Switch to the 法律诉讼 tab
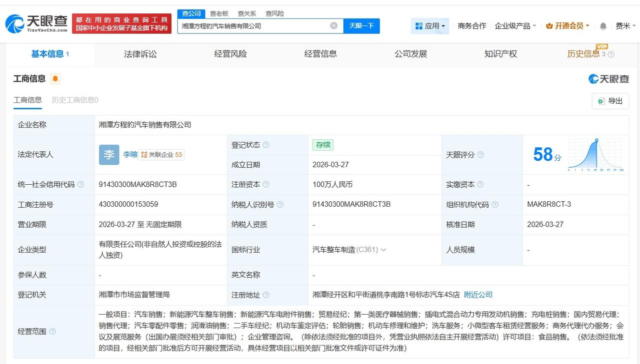The image size is (640, 364). coord(140,54)
